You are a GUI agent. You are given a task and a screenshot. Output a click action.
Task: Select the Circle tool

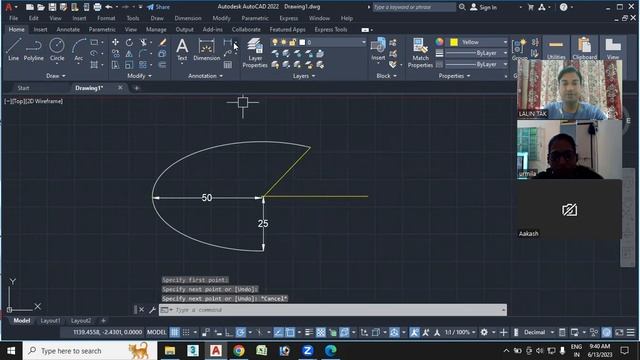pyautogui.click(x=57, y=49)
